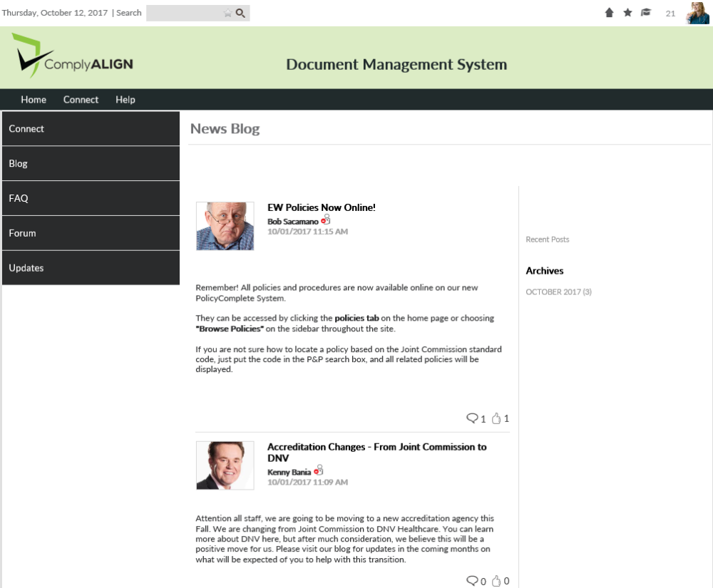The image size is (713, 588).
Task: Click the search magnifier icon
Action: 240,13
